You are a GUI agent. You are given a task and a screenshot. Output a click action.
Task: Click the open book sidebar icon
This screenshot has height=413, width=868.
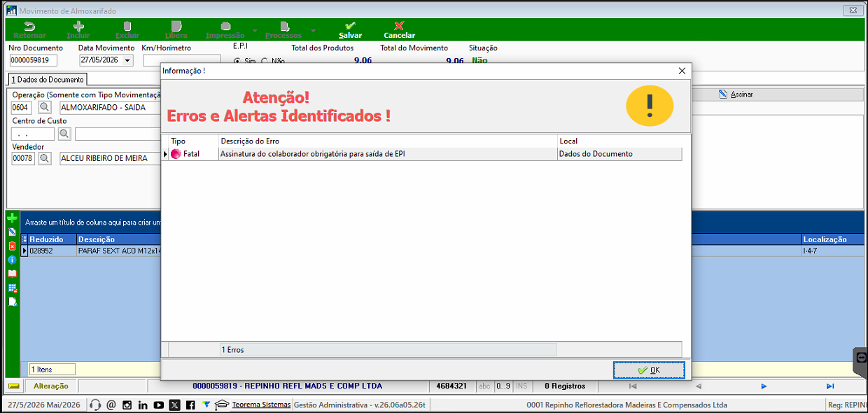pyautogui.click(x=12, y=274)
